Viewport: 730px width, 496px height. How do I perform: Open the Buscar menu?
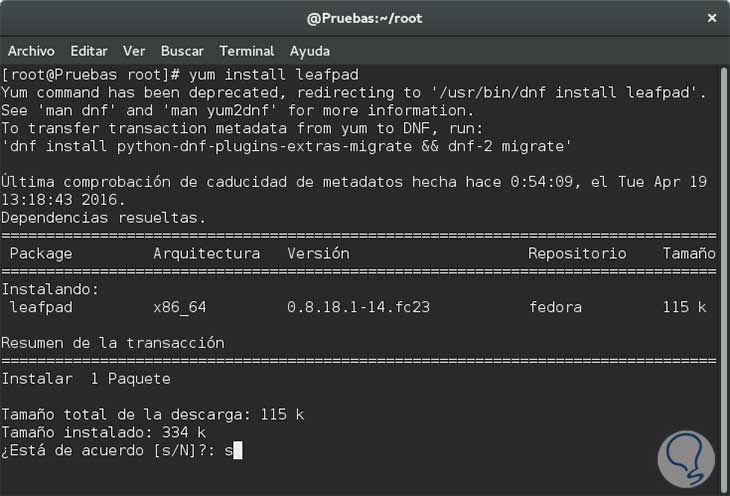pos(182,51)
